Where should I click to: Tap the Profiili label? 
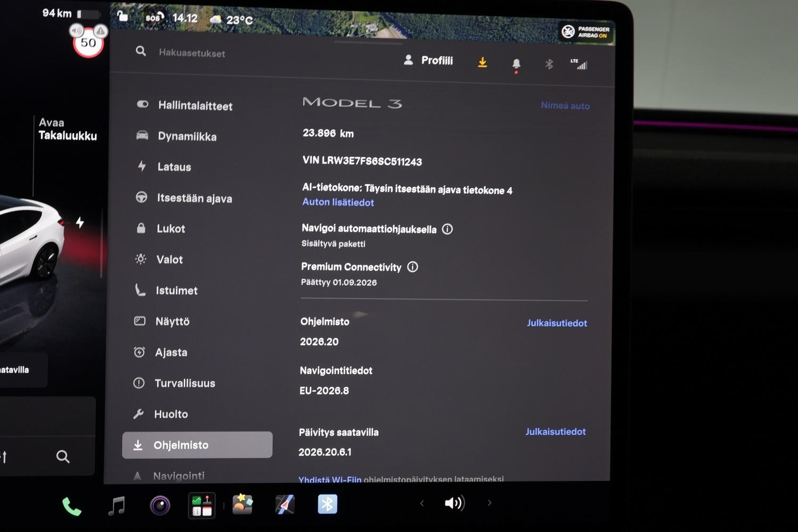point(437,60)
